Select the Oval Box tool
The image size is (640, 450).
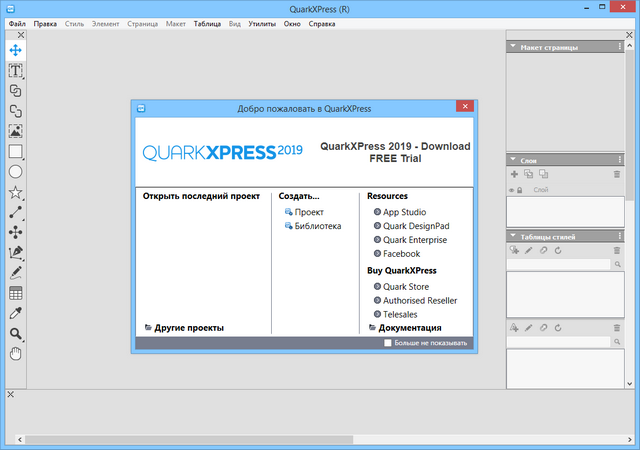16,172
